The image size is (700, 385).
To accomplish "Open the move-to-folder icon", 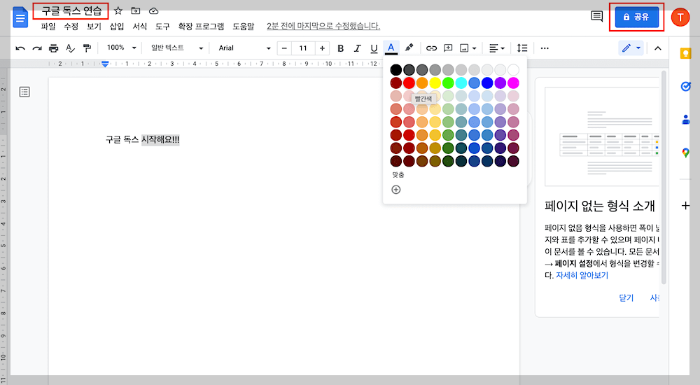I will [136, 11].
